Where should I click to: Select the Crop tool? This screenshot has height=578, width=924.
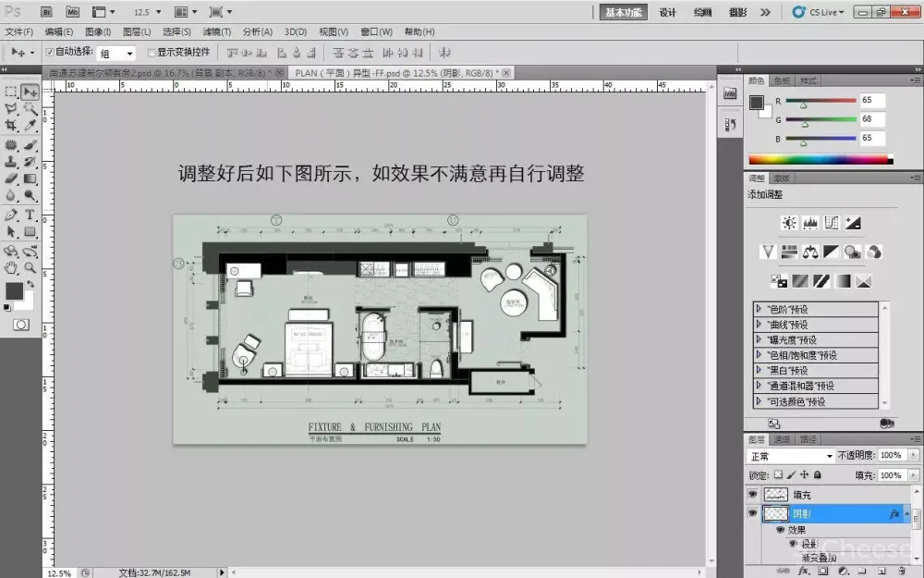[x=11, y=125]
